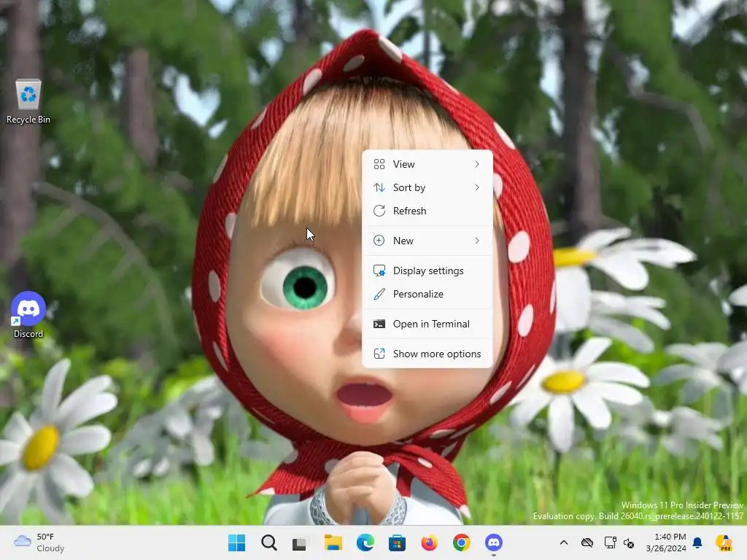Click the arrows icon beside Sort by
Viewport: 747px width, 560px height.
[379, 187]
